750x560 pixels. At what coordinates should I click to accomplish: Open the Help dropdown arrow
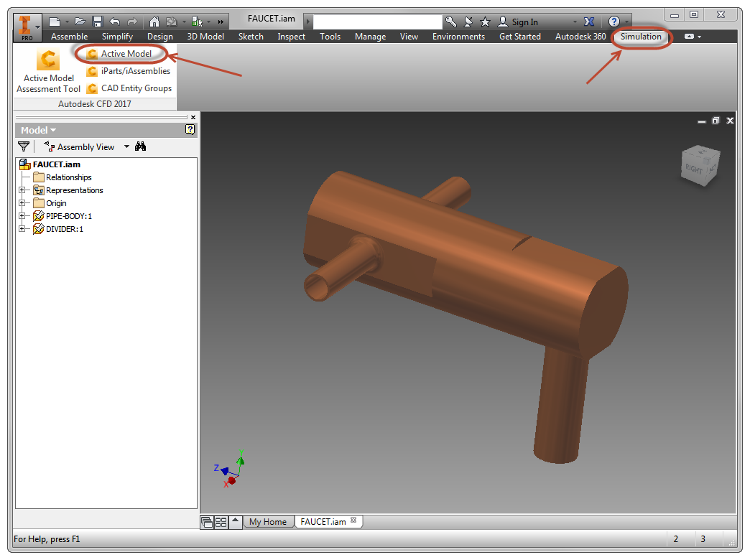[626, 22]
